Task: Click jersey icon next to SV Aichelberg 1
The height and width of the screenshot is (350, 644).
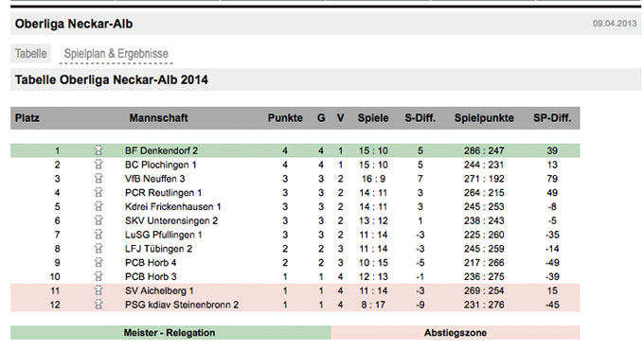Action: click(98, 290)
